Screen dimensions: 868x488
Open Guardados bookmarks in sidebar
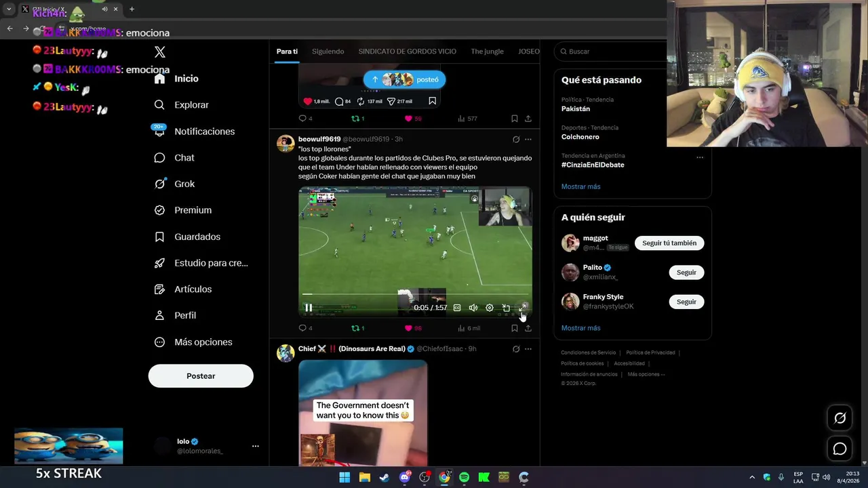187,237
